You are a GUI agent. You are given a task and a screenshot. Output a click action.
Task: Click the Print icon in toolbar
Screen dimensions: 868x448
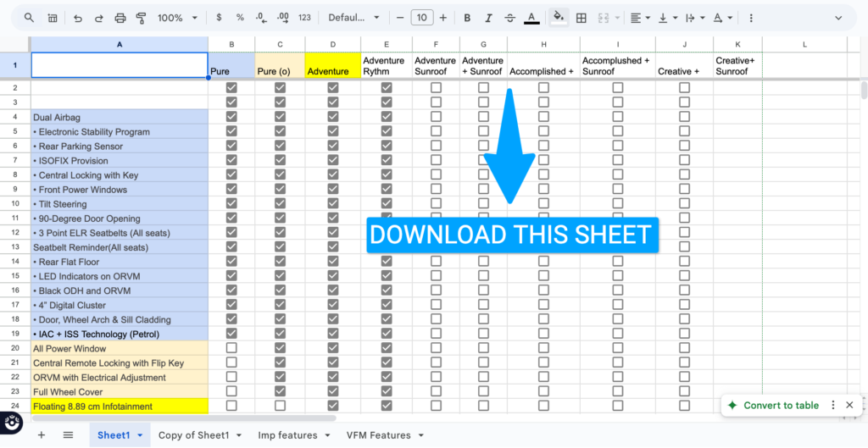[120, 18]
